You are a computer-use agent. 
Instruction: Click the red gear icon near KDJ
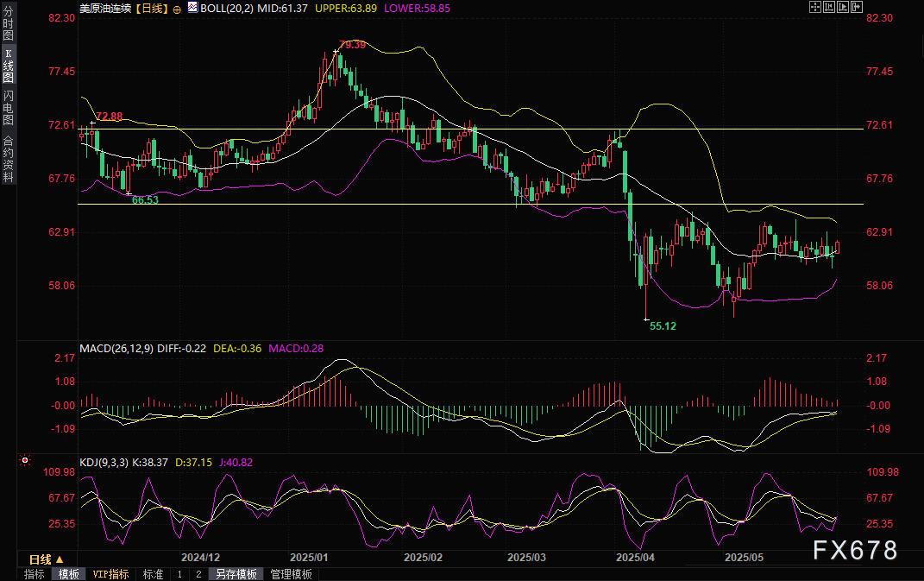tap(24, 462)
